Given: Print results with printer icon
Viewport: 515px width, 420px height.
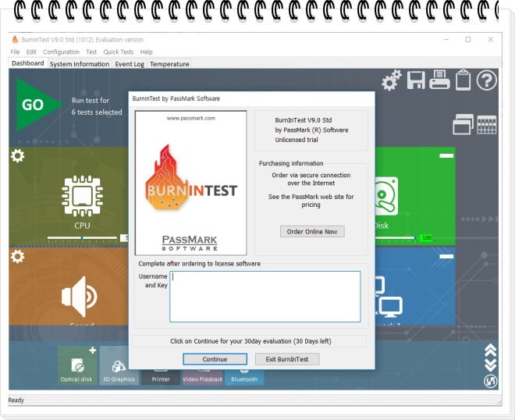Looking at the screenshot, I should tap(439, 80).
